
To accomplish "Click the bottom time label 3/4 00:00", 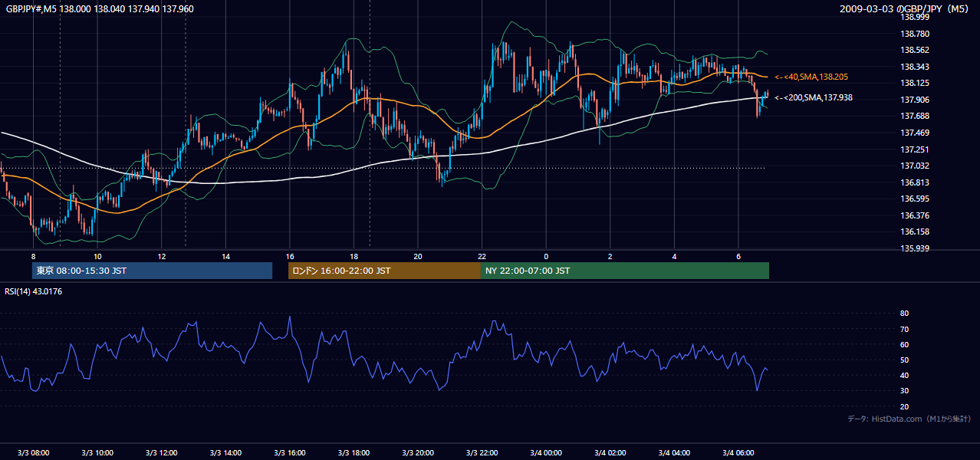I will pyautogui.click(x=546, y=452).
